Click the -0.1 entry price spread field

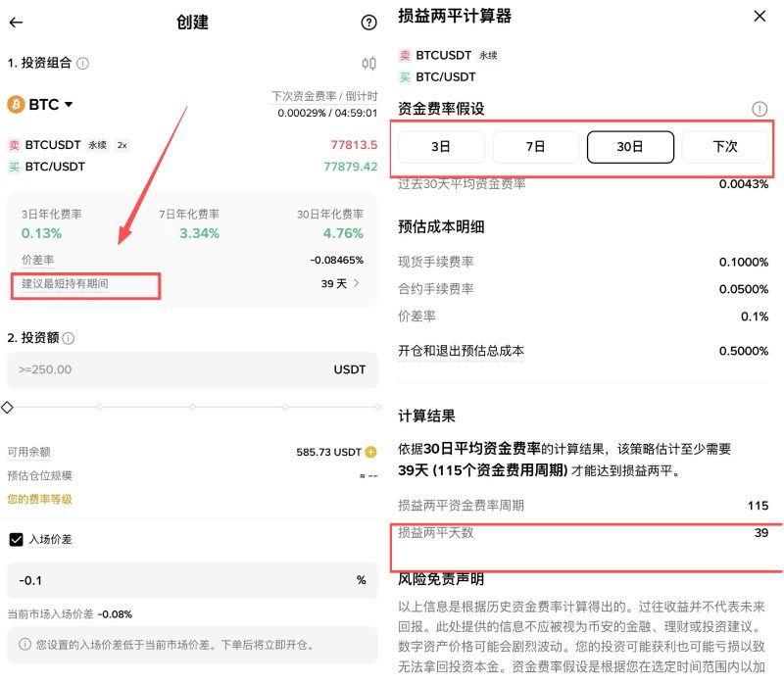[98, 579]
